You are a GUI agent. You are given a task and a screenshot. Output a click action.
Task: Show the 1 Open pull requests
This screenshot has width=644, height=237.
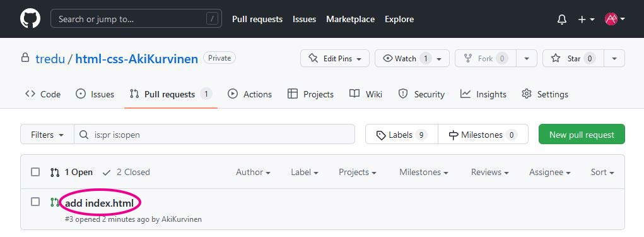71,173
